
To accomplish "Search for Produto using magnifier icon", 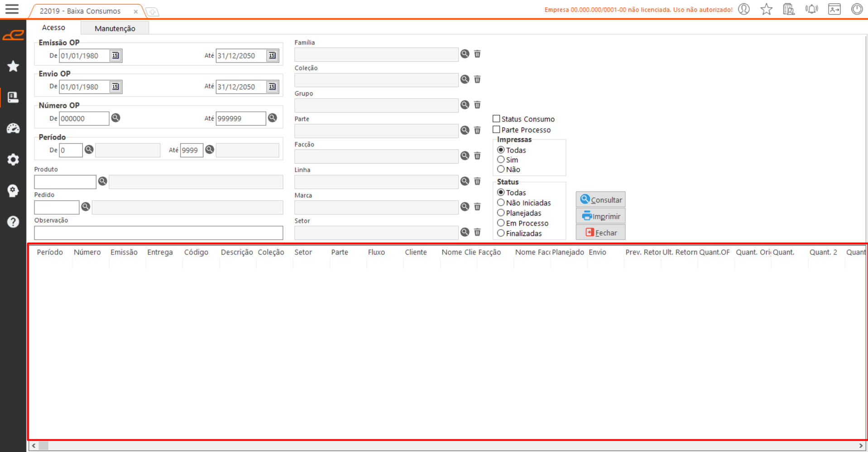I will pyautogui.click(x=103, y=181).
